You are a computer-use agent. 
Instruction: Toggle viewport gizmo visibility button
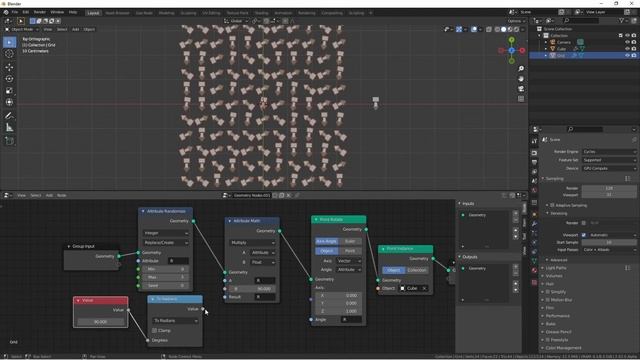click(459, 29)
